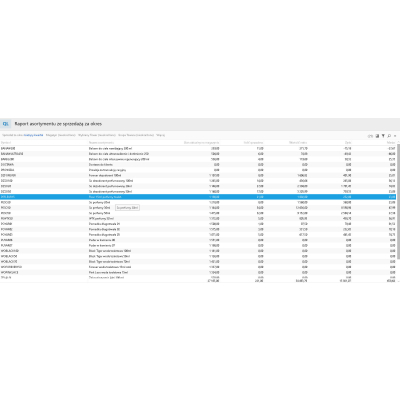Click the save/export icon in report toolbar
This screenshot has height=400, width=400.
pos(377,136)
